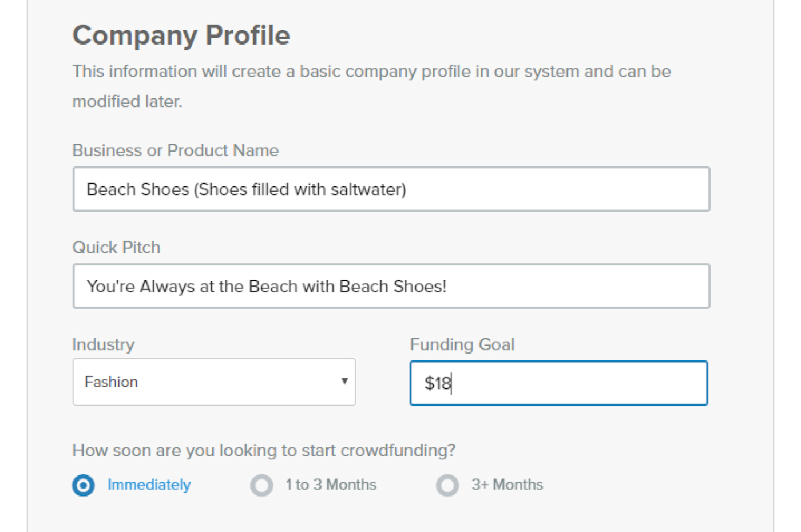The image size is (801, 532).
Task: Click the profile description paragraph text
Action: pos(371,72)
